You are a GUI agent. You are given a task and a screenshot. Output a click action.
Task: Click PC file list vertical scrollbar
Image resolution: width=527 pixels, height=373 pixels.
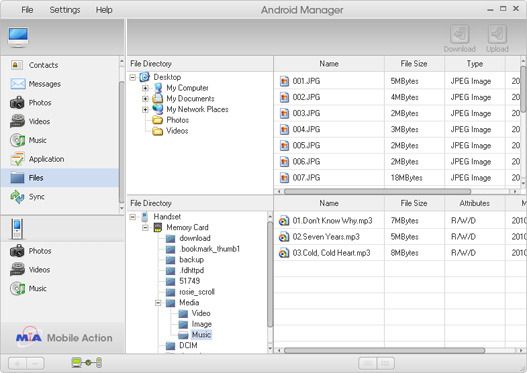[523, 89]
